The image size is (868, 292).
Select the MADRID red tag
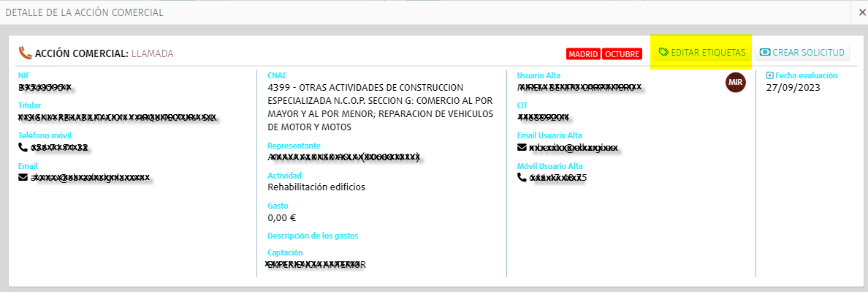tap(584, 54)
